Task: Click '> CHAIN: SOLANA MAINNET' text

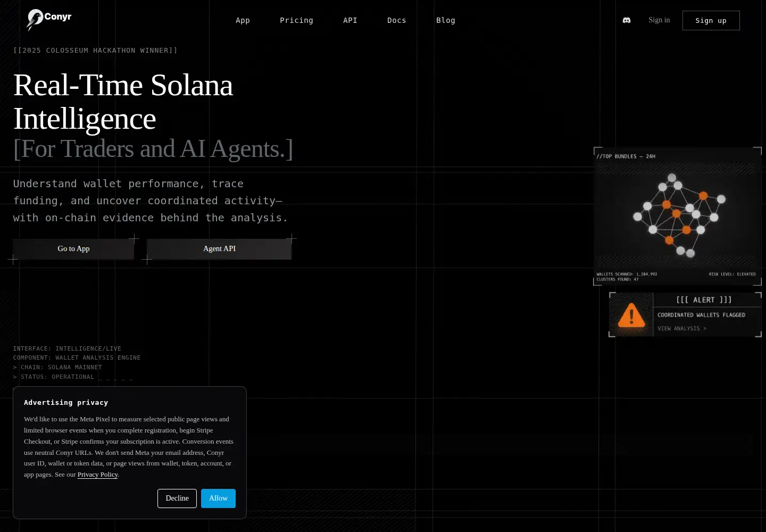Action: coord(57,368)
